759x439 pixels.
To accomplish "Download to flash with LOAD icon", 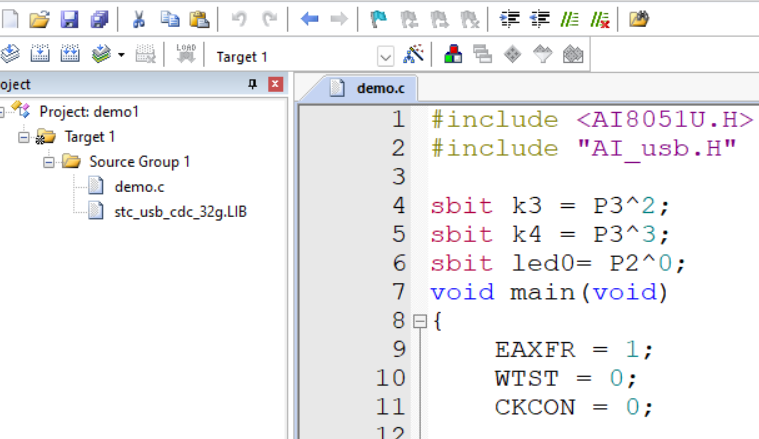I will click(x=186, y=55).
